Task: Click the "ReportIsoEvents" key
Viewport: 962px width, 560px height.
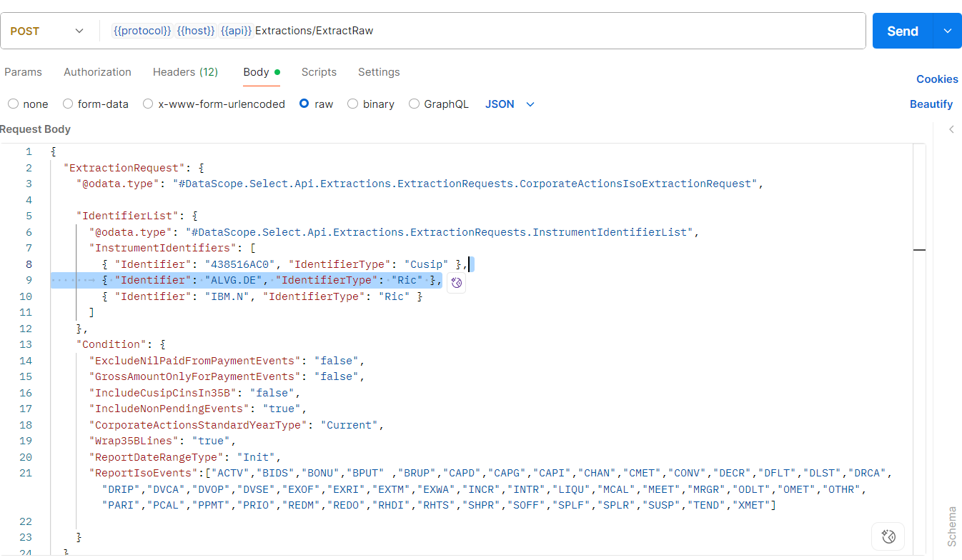Action: (x=144, y=473)
